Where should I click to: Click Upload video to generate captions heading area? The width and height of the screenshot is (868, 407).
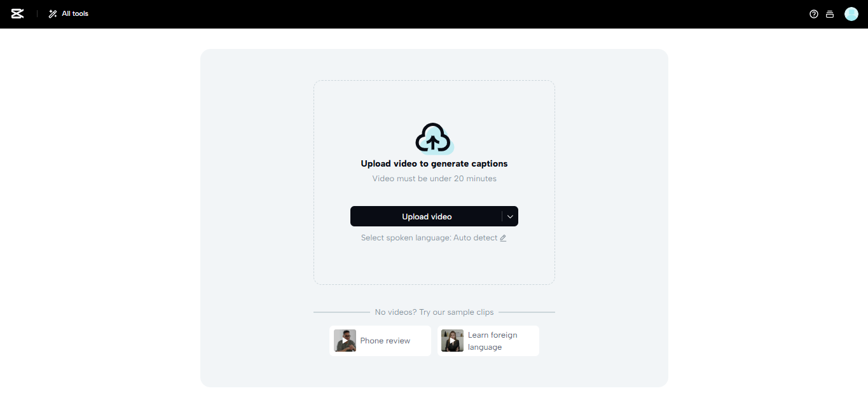point(434,163)
